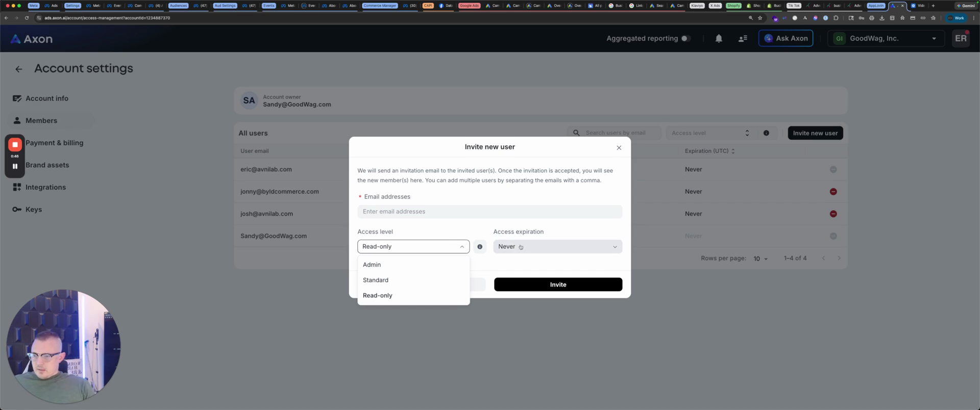
Task: Click webcam video thumbnail overlay
Action: [x=63, y=347]
